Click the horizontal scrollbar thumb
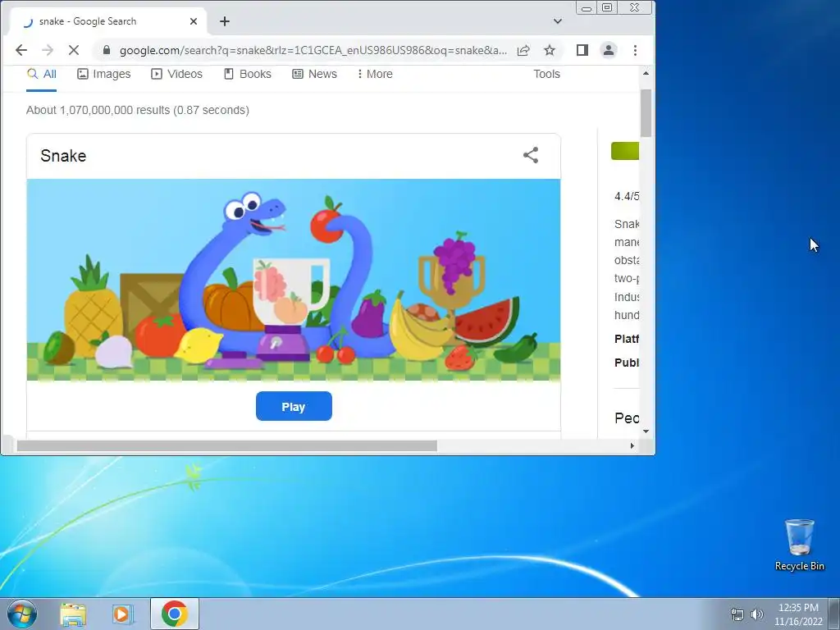Screen dimensions: 840x630 click(226, 445)
